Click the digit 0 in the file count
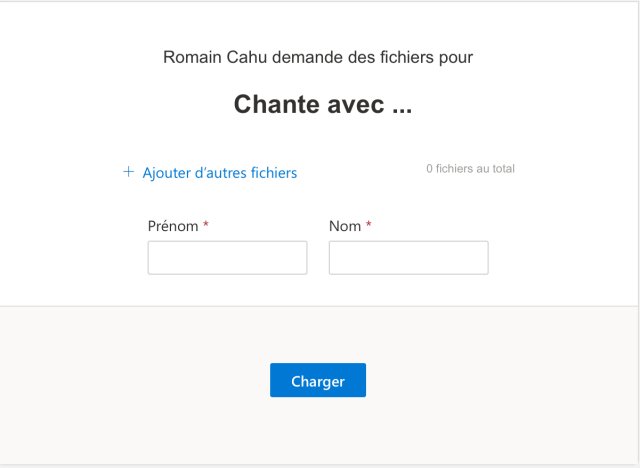640x468 pixels. click(x=429, y=169)
